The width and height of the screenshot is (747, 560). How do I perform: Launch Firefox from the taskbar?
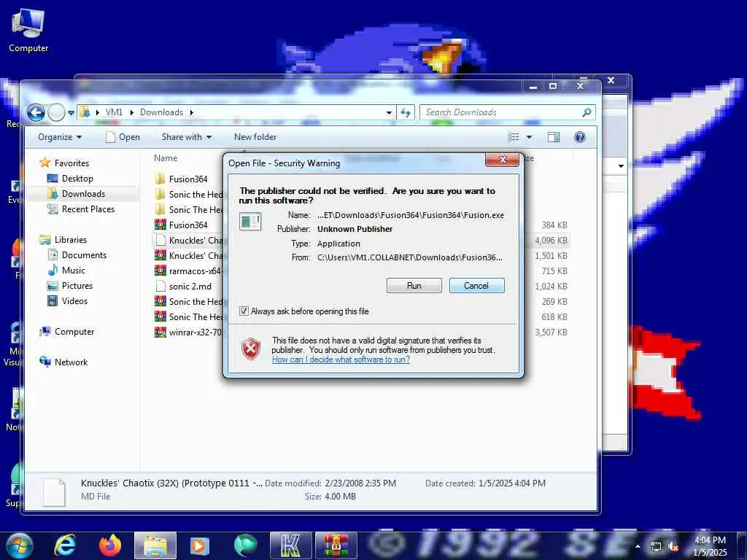(109, 545)
